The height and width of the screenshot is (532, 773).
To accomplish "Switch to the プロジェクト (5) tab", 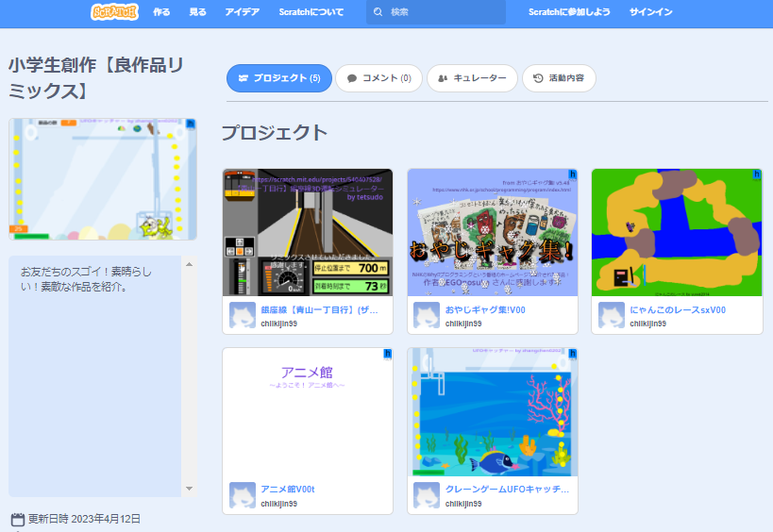I will pyautogui.click(x=279, y=78).
